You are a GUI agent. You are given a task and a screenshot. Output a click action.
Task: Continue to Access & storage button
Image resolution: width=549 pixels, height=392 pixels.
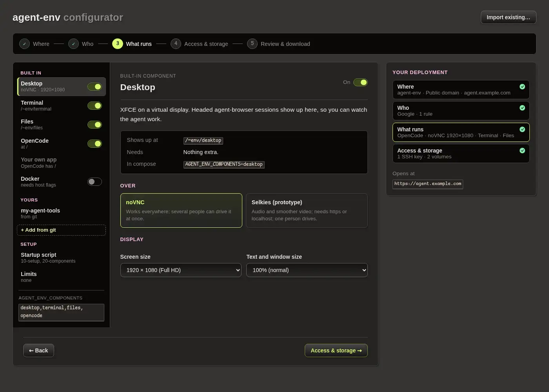(x=336, y=350)
